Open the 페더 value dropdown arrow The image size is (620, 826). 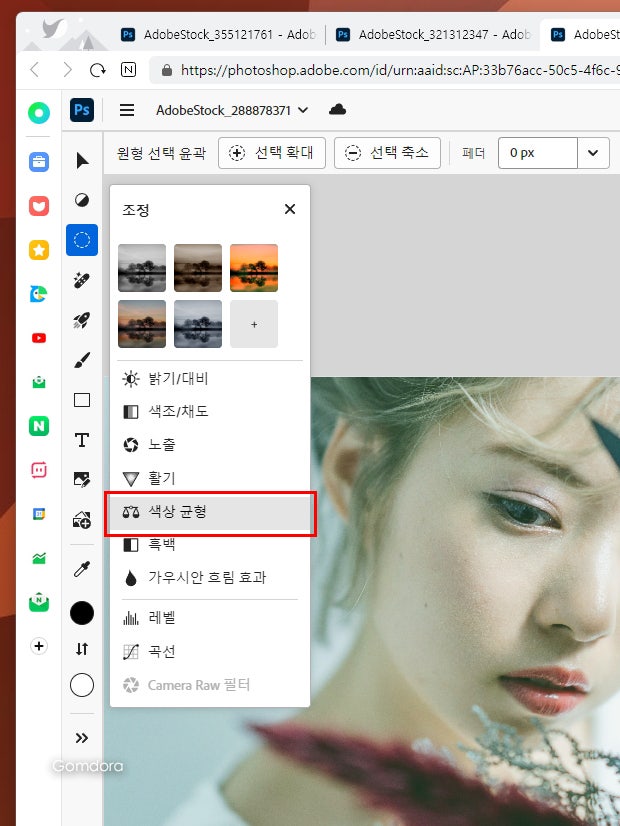[593, 153]
